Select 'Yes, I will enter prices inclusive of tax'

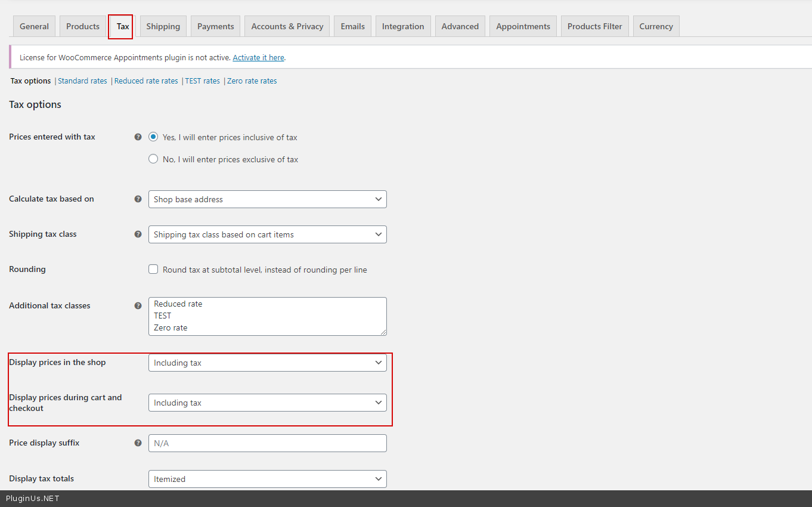(153, 137)
